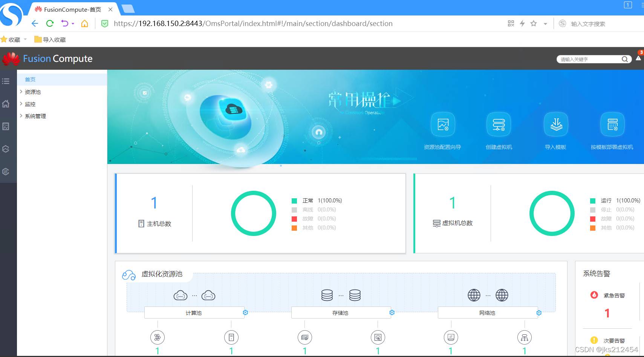Screen dimensions: 644x357
Task: Open the alert bell with badge 3
Action: coord(639,58)
